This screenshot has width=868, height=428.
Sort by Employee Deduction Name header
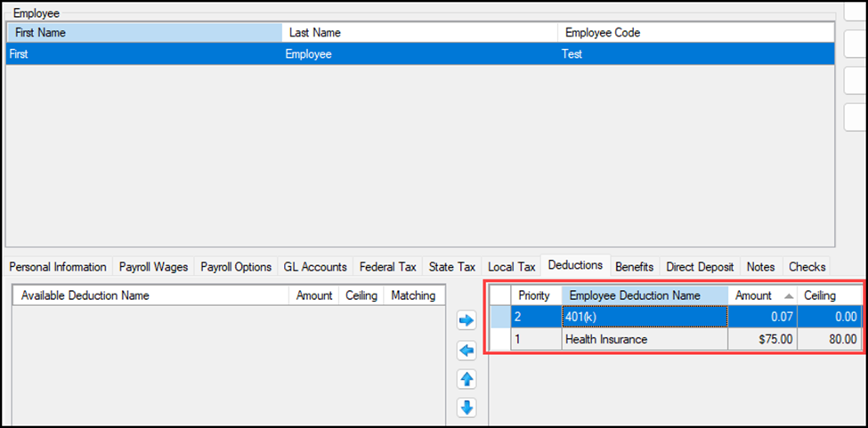634,295
